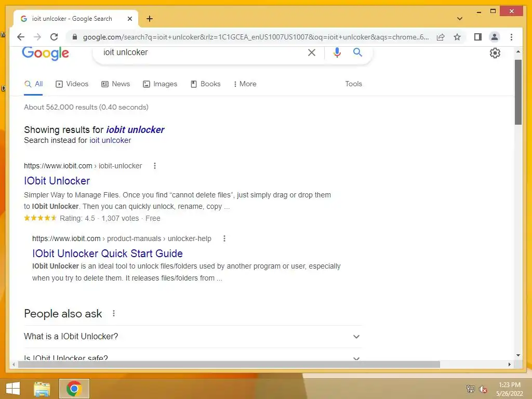Open 'IObit Unlocker Quick Start Guide' result

pos(108,254)
